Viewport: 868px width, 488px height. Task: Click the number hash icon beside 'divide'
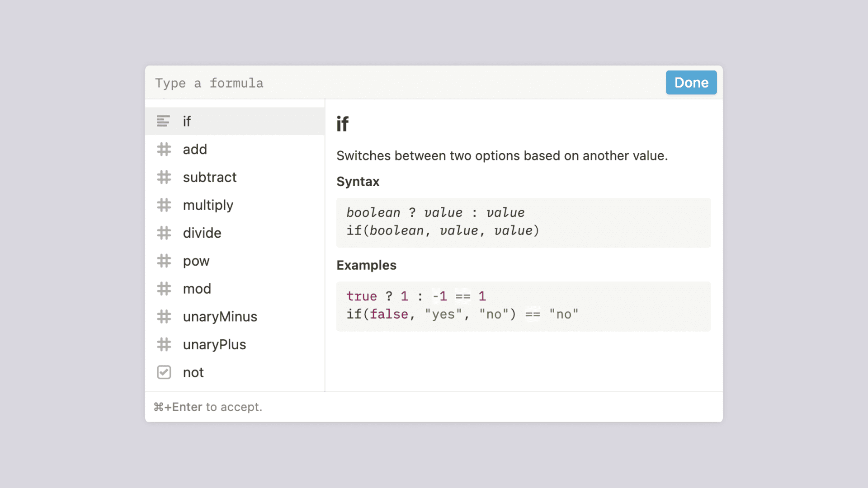(164, 233)
